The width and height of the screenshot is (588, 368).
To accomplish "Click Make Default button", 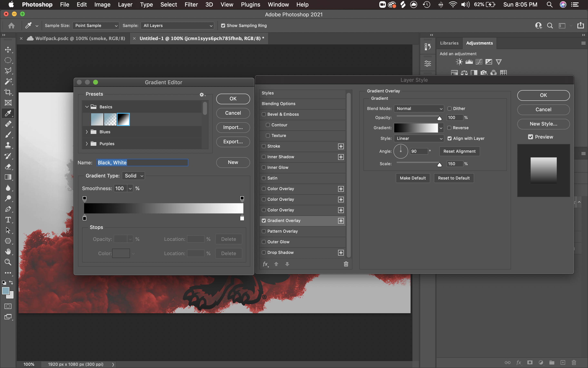I will tap(413, 178).
